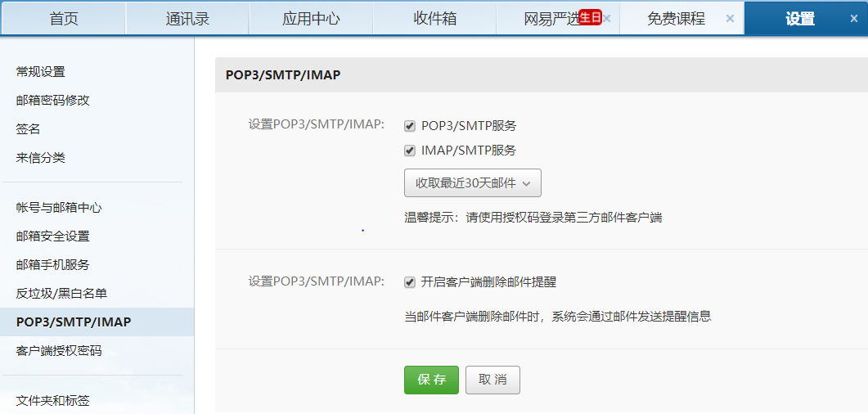The image size is (868, 414).
Task: Switch to the 通讯录 tab
Action: [187, 18]
